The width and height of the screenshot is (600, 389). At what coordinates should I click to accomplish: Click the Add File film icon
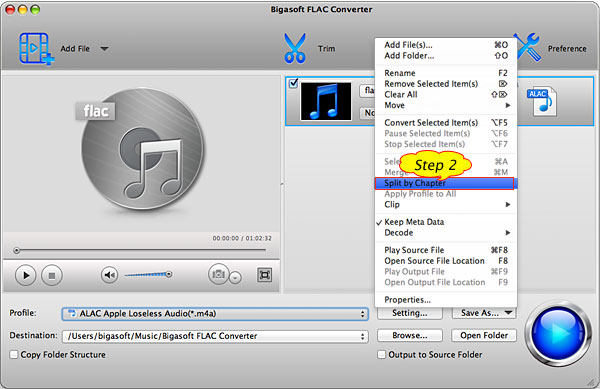tap(36, 49)
